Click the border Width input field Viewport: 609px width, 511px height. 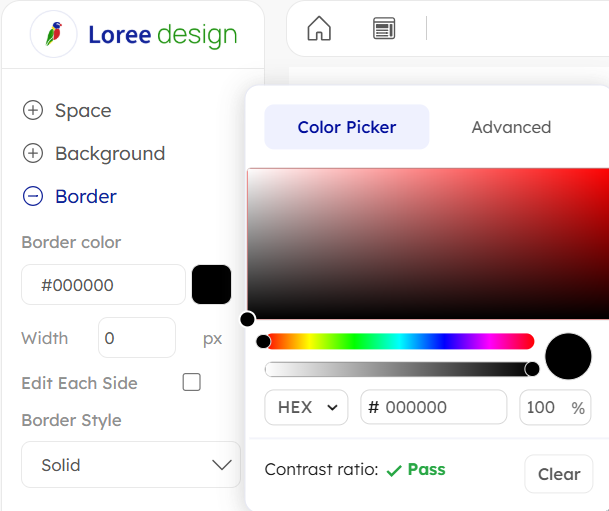pos(136,338)
